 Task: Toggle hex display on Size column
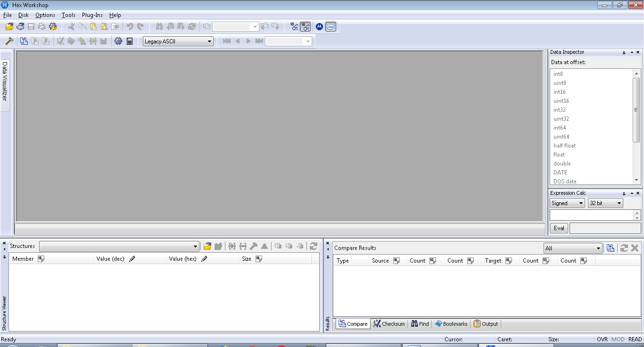(x=258, y=259)
